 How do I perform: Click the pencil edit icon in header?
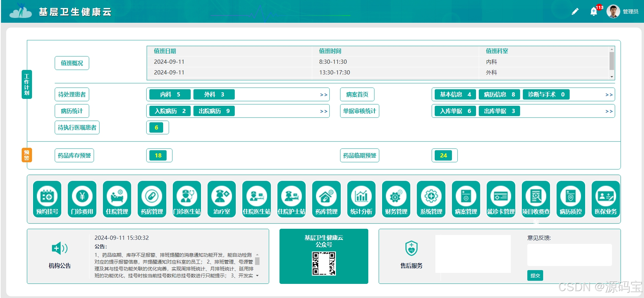point(575,12)
